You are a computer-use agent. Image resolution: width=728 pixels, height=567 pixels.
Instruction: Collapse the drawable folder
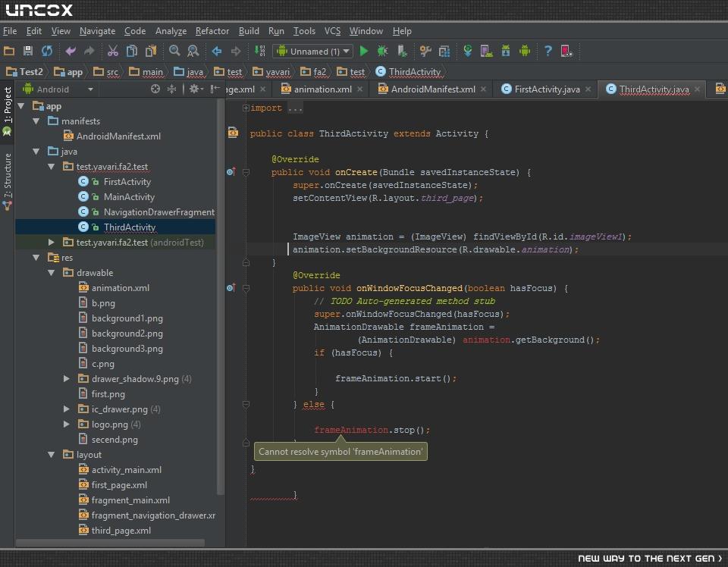click(52, 273)
